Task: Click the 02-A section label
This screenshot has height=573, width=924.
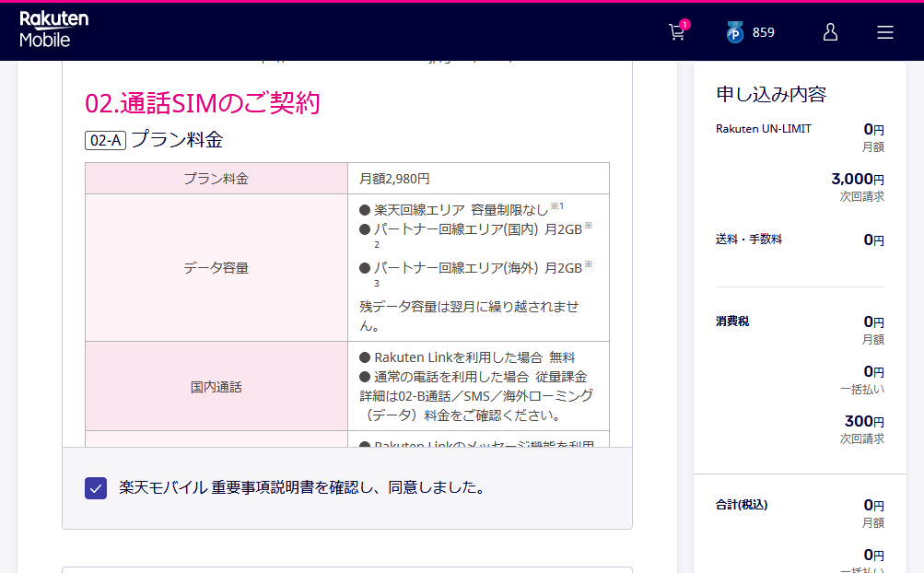Action: pos(106,140)
